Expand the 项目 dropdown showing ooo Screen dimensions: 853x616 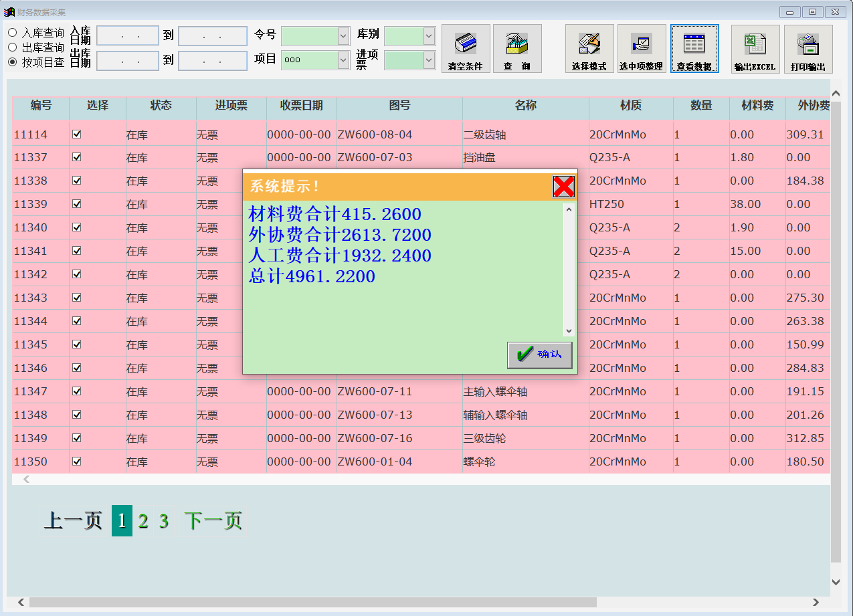(x=343, y=60)
